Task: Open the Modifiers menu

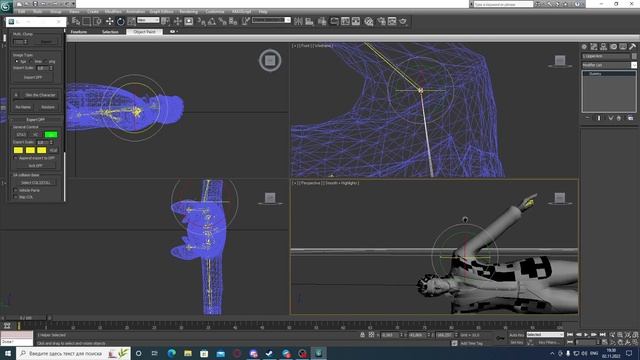Action: point(113,12)
